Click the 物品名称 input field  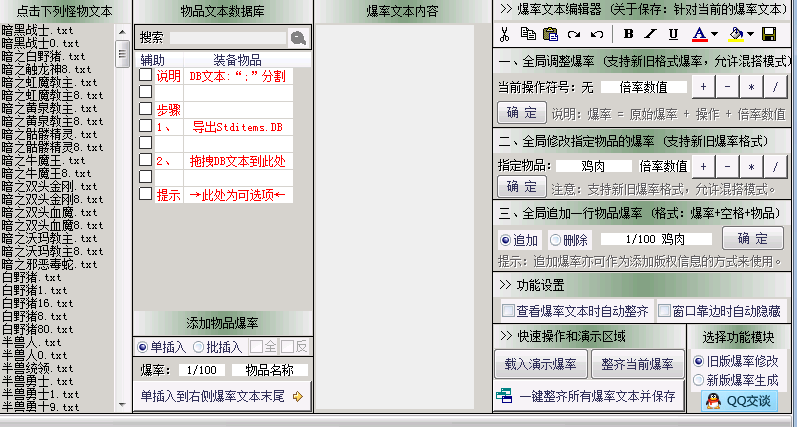[270, 370]
